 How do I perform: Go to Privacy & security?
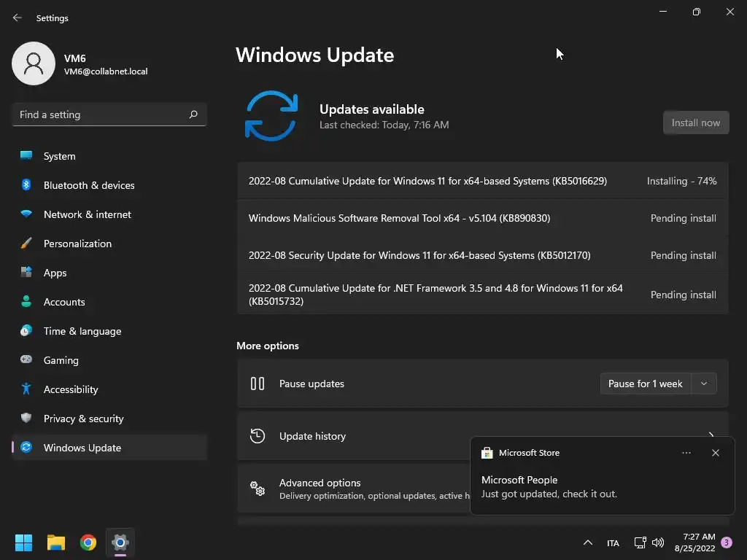[x=109, y=418]
